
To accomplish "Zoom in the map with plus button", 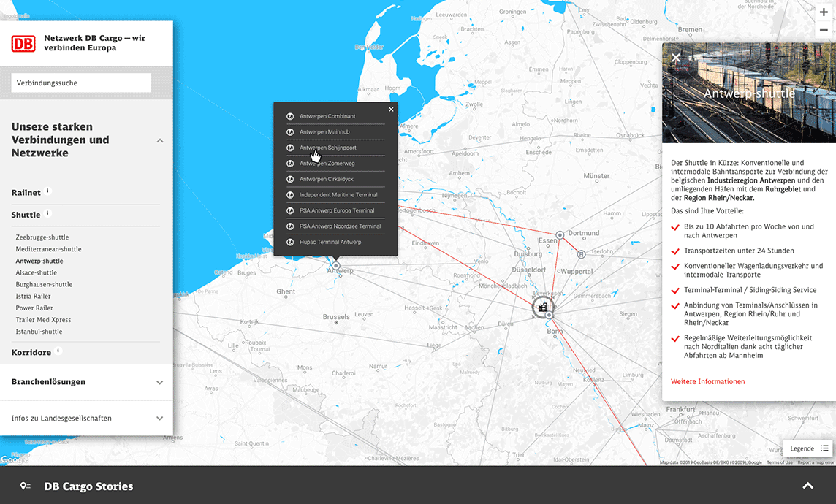I will pos(824,12).
